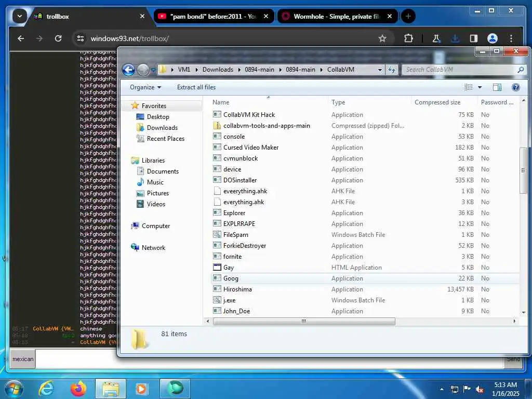Open Action Center flag tray icon
Viewport: 532px width, 399px height.
[467, 389]
